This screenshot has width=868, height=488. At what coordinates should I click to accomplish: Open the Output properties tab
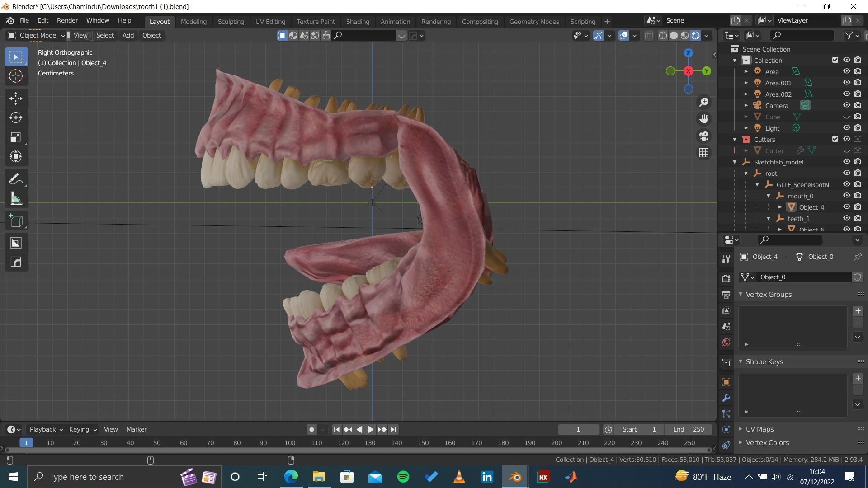(726, 295)
